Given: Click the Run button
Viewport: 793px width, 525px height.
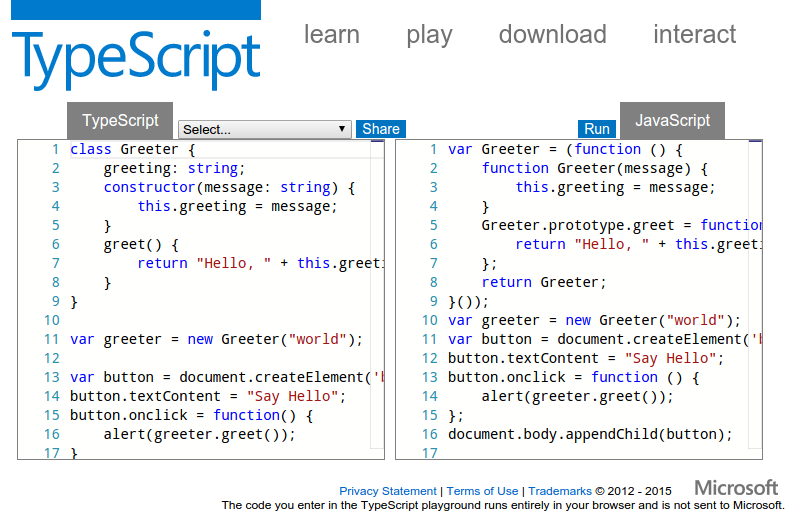Looking at the screenshot, I should point(597,129).
